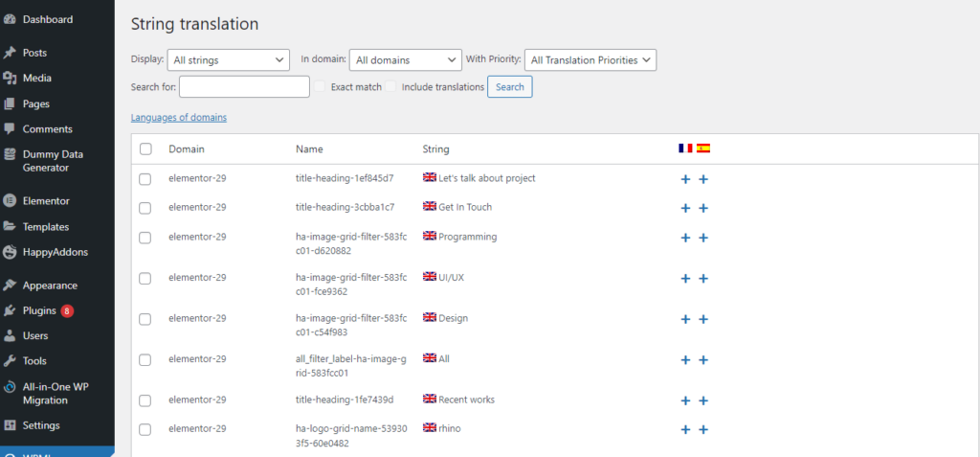
Task: Open Templates in the admin menu
Action: point(46,227)
